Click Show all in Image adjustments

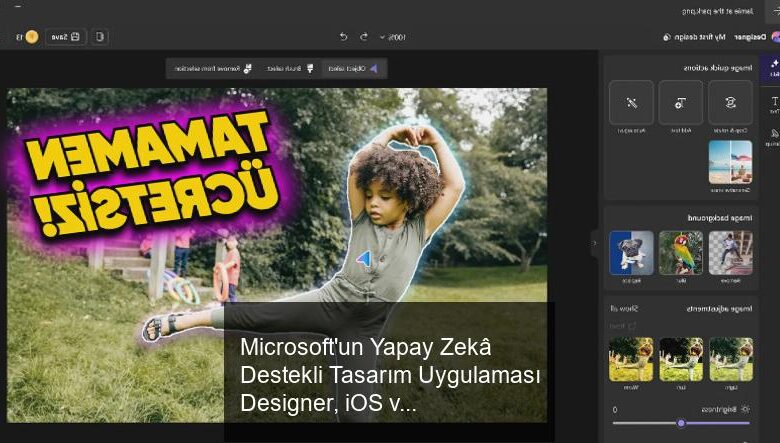click(624, 309)
